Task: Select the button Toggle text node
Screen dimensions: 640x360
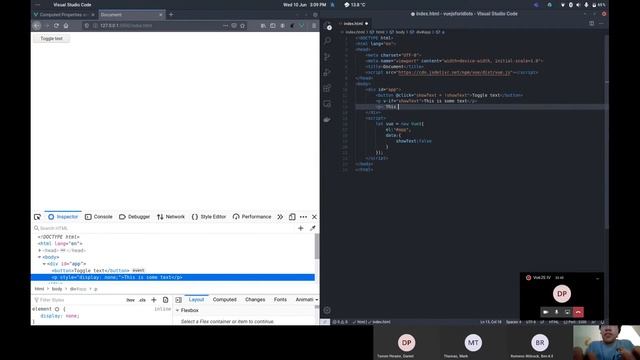Action: pos(91,271)
